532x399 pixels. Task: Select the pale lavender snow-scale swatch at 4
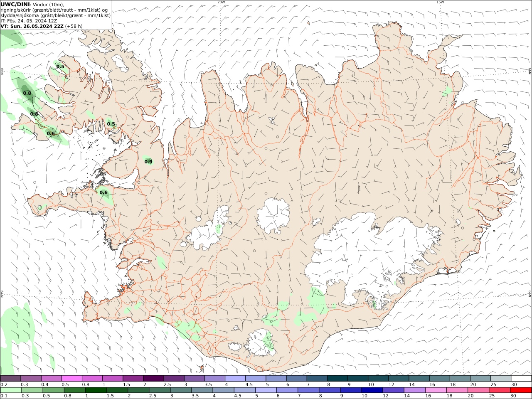[x=235, y=379]
